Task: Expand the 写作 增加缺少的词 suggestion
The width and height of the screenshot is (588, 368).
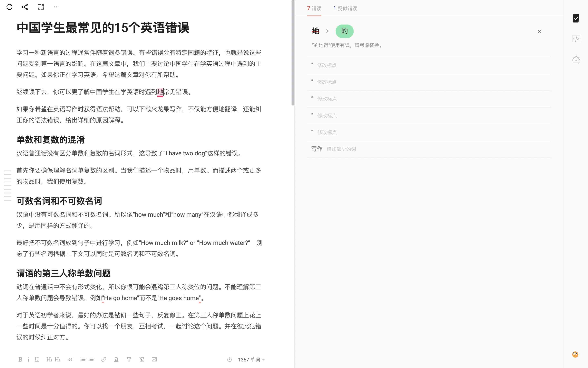Action: [429, 149]
